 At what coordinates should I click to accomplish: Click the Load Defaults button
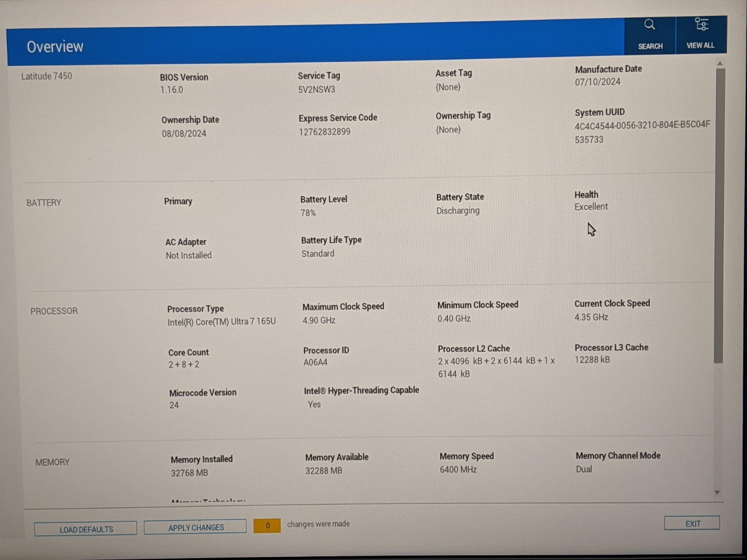coord(86,529)
